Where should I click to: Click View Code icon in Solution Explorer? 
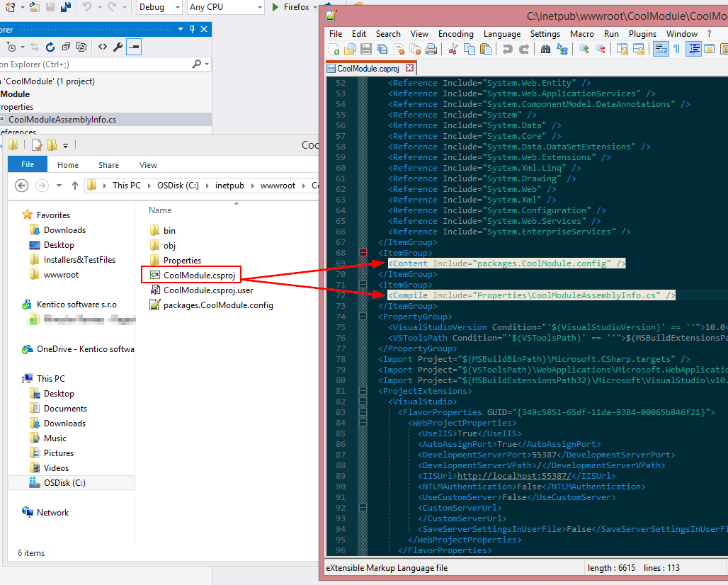[103, 47]
